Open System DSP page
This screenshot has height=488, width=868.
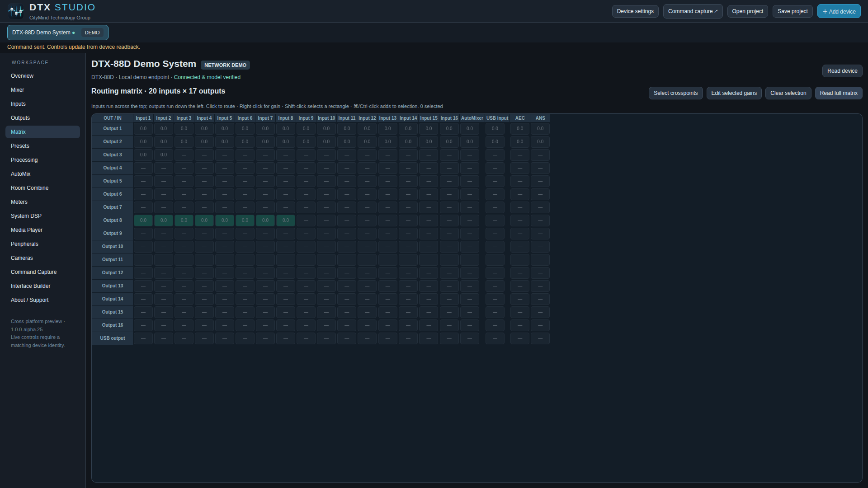[x=42, y=216]
